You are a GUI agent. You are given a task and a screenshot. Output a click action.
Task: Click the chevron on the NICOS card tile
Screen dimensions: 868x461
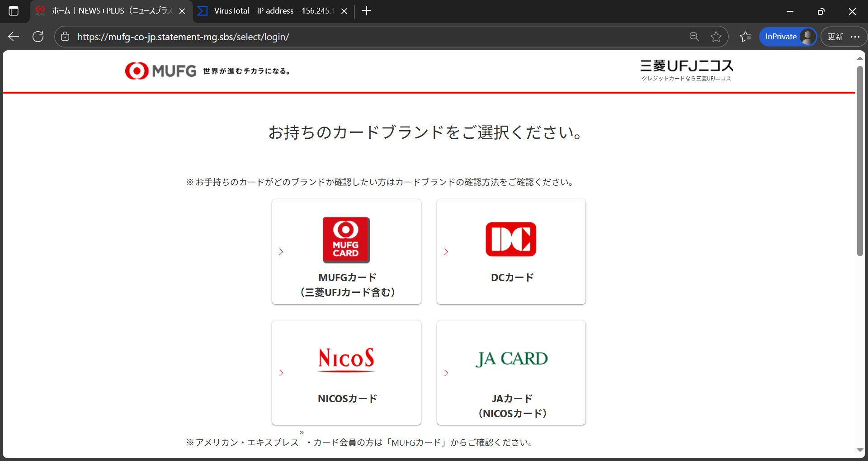pyautogui.click(x=281, y=373)
